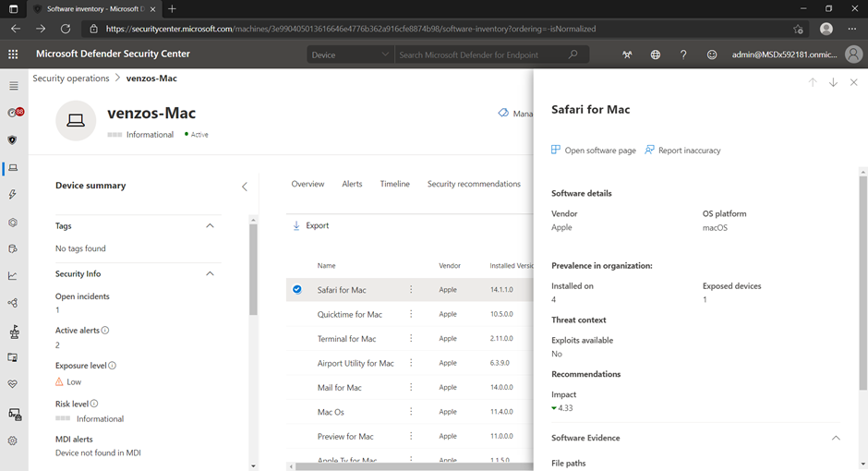Screen dimensions: 868x471
Task: Select the device inventory laptop icon in sidebar
Action: tap(13, 168)
